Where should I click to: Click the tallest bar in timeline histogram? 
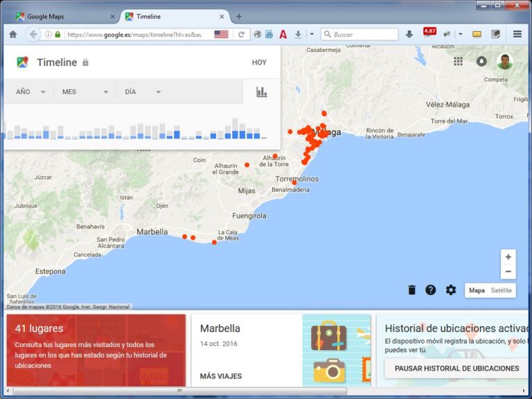235,129
